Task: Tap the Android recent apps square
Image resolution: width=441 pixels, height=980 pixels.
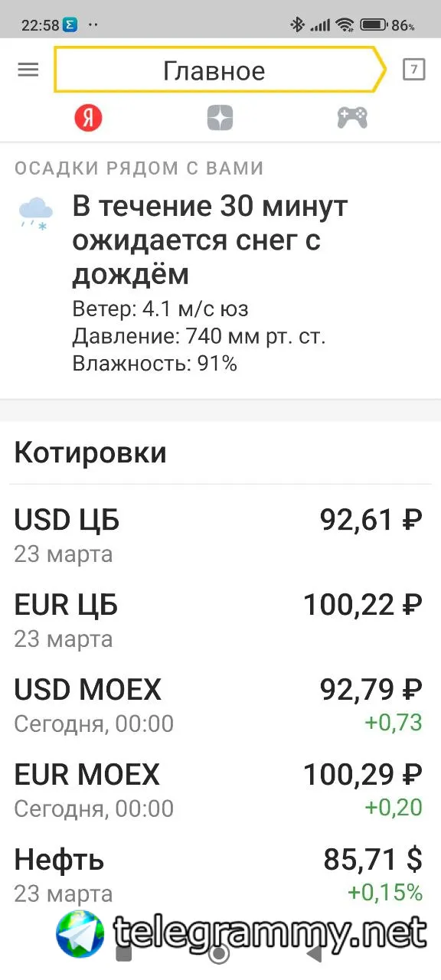Action: [x=123, y=953]
